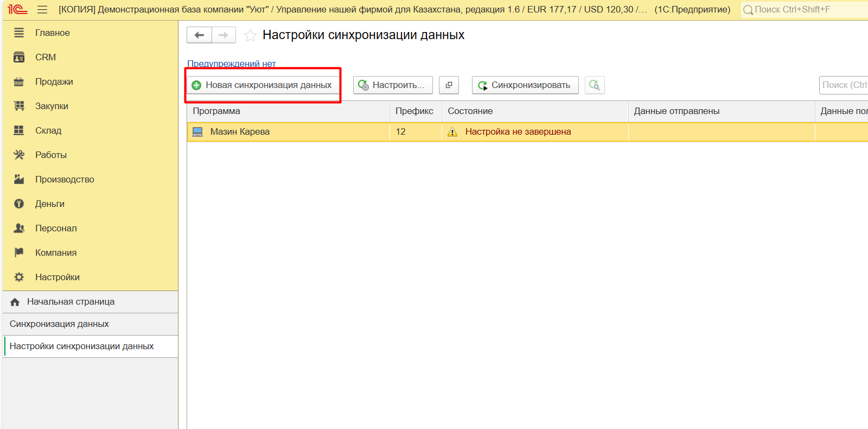Click Новая синхронизация данных button
Viewport: 868px width, 429px height.
point(263,85)
